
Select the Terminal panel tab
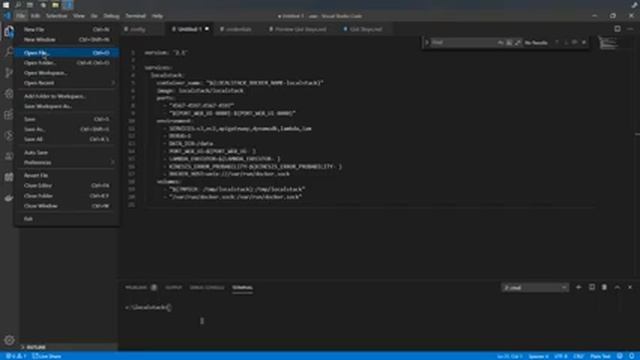pyautogui.click(x=242, y=287)
